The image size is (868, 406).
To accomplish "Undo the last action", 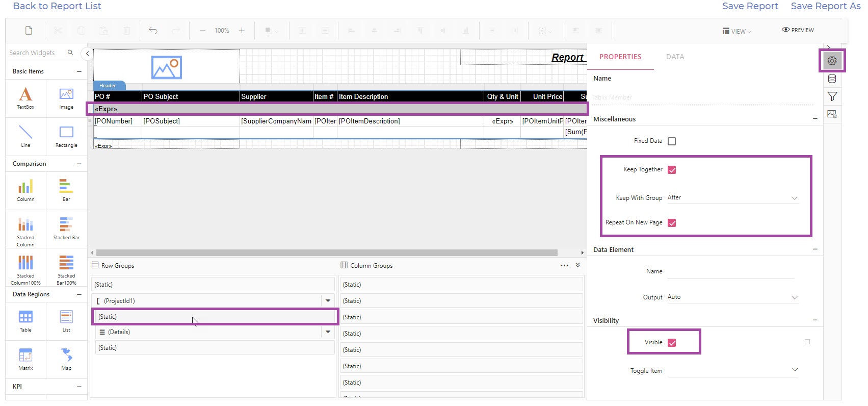I will pyautogui.click(x=153, y=31).
